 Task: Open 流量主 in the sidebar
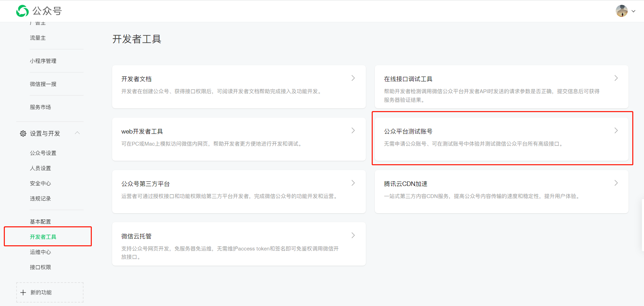[38, 38]
